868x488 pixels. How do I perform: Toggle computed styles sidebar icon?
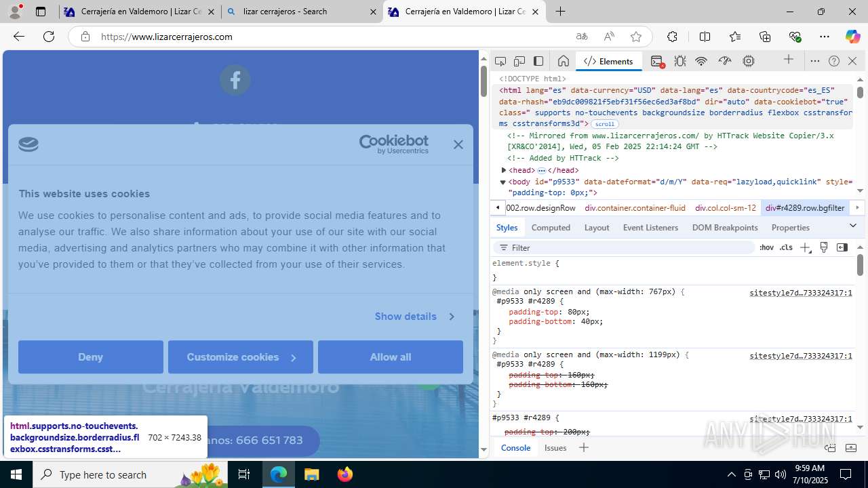tap(842, 247)
